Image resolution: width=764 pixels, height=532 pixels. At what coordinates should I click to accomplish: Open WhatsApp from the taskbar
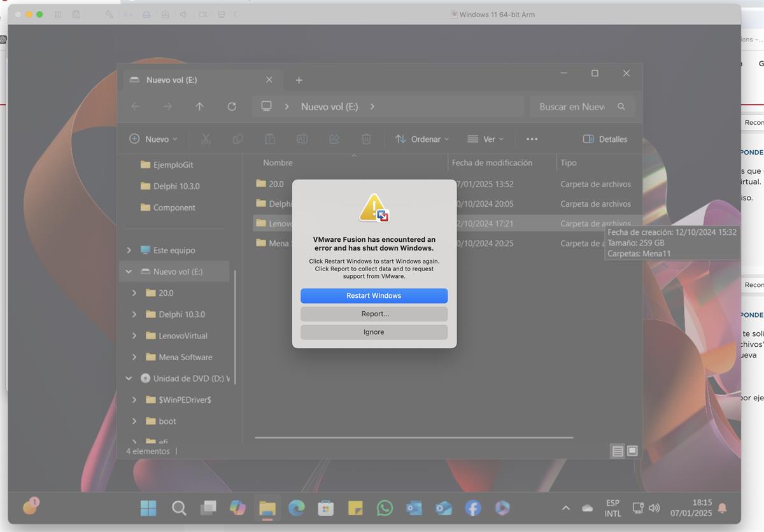385,508
